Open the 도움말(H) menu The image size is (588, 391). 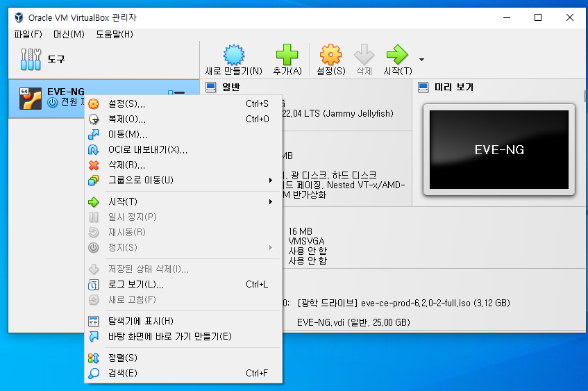point(115,34)
